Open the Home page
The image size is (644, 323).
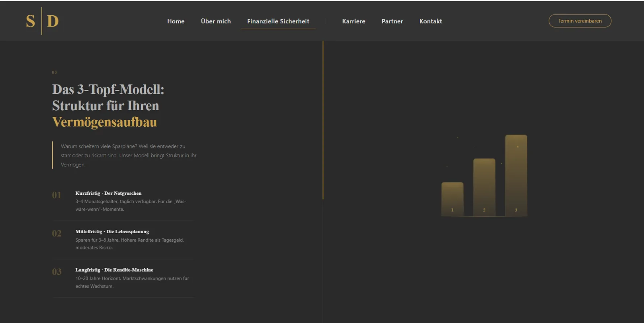click(x=176, y=21)
